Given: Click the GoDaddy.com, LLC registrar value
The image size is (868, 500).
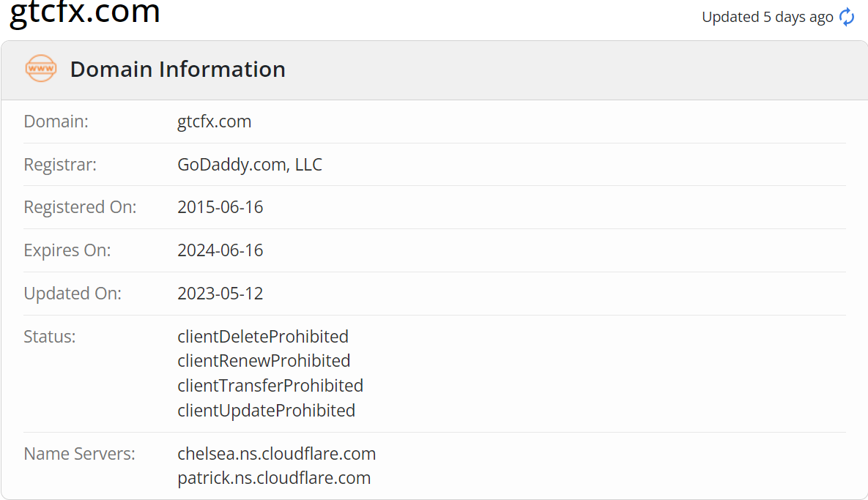Looking at the screenshot, I should [250, 164].
